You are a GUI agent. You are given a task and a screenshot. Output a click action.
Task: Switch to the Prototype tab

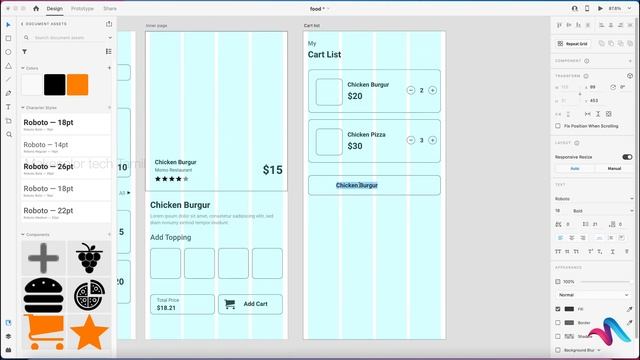coord(82,9)
